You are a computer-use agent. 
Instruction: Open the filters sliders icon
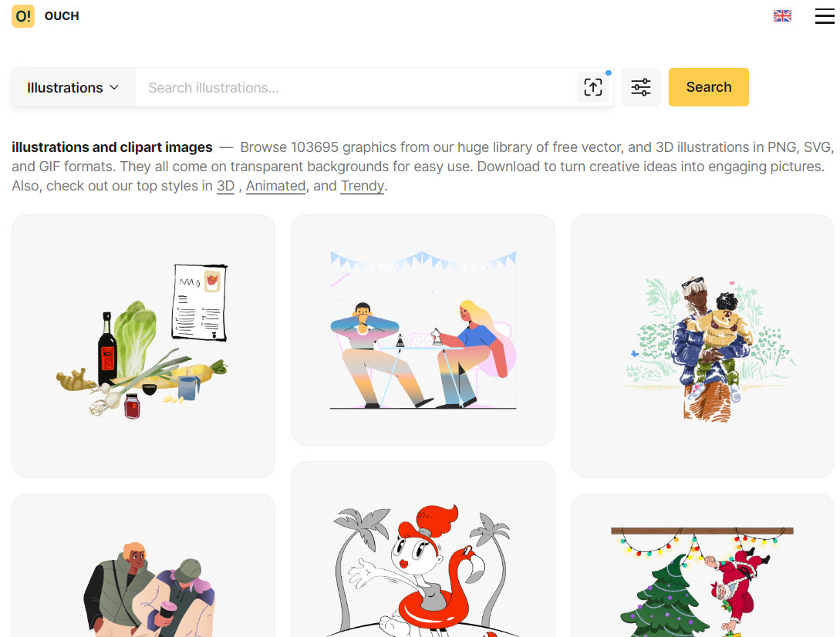(x=641, y=87)
